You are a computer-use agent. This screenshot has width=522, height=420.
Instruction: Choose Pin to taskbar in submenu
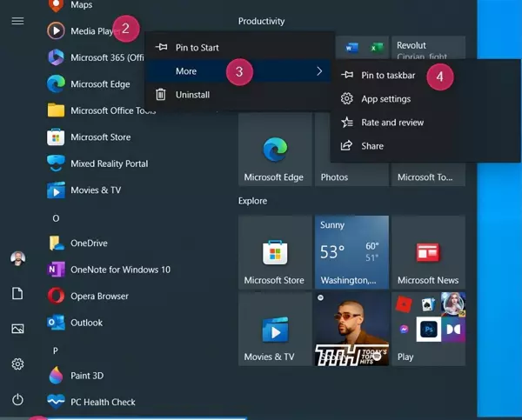[425, 75]
